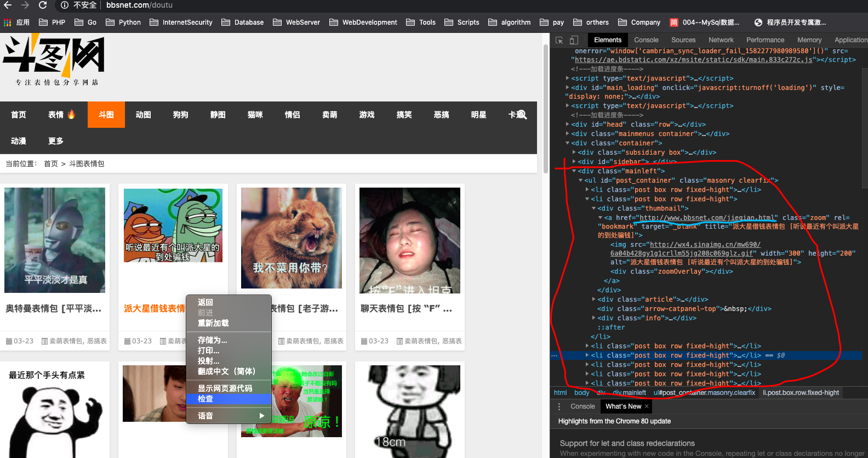The width and height of the screenshot is (868, 458).
Task: Open the Scripts bookmarks folder
Action: click(x=462, y=22)
